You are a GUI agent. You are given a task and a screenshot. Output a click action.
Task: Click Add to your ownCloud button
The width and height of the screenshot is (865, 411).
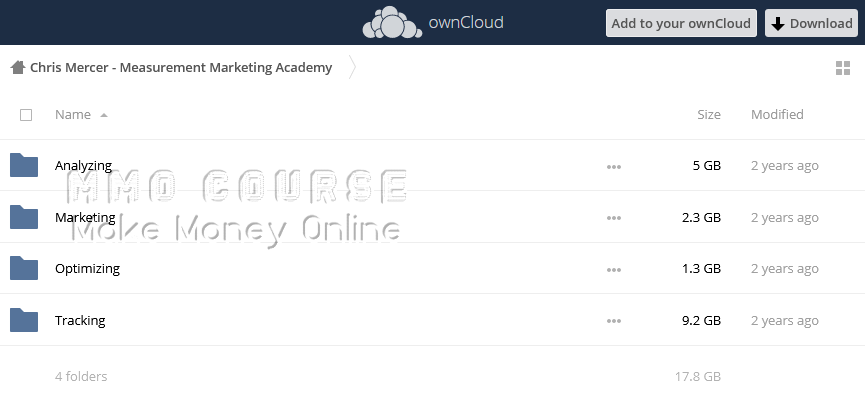pyautogui.click(x=680, y=23)
